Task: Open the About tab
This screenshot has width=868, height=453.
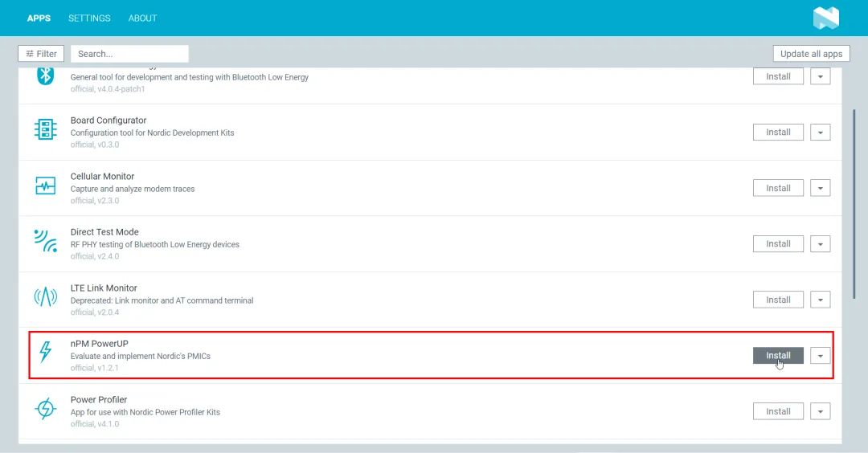Action: pyautogui.click(x=143, y=18)
